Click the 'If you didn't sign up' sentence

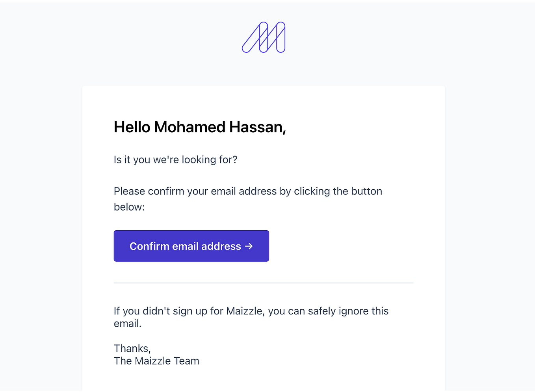(x=251, y=311)
